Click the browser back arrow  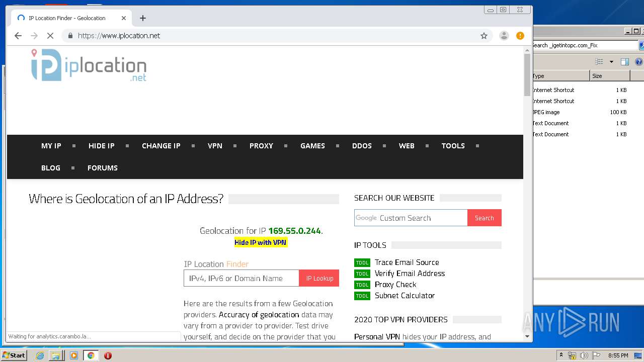18,36
